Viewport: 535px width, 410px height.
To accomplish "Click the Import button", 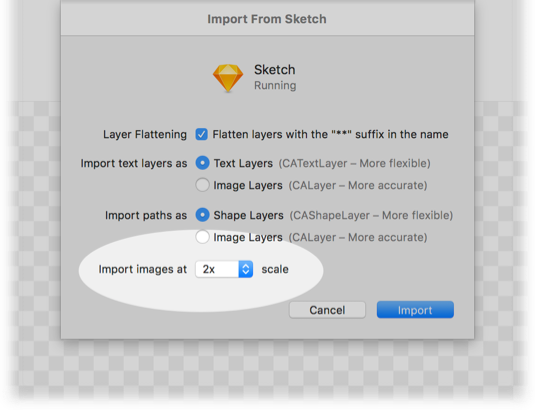I will pyautogui.click(x=415, y=310).
